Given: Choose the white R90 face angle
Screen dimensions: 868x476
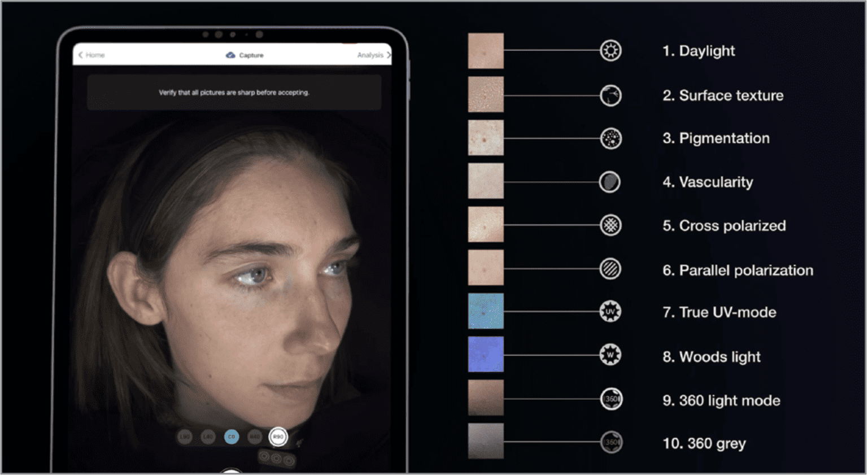Looking at the screenshot, I should pyautogui.click(x=278, y=437).
